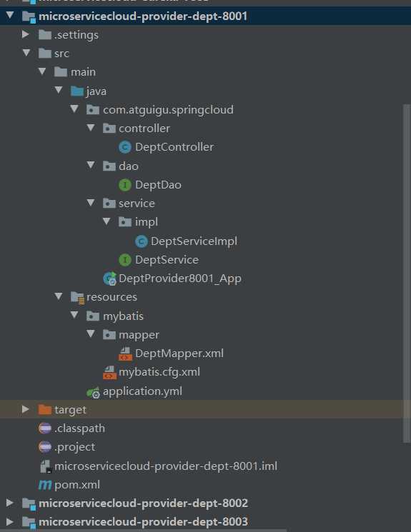The width and height of the screenshot is (411, 532).
Task: Click the impl package icon
Action: (x=125, y=222)
